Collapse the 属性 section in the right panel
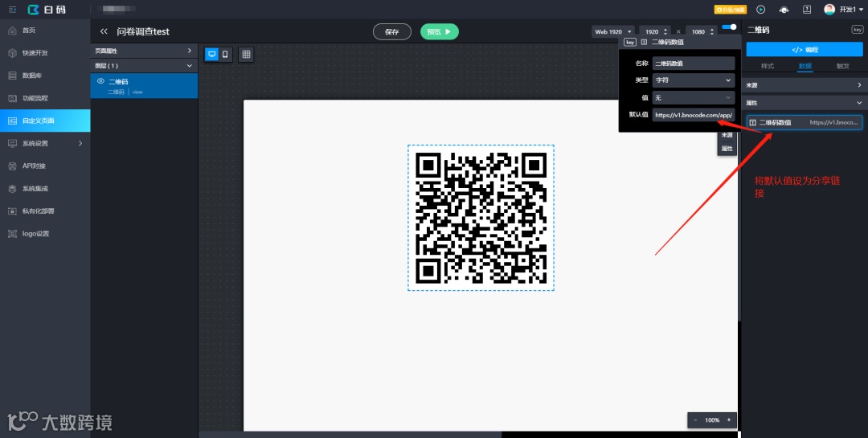 click(x=805, y=103)
